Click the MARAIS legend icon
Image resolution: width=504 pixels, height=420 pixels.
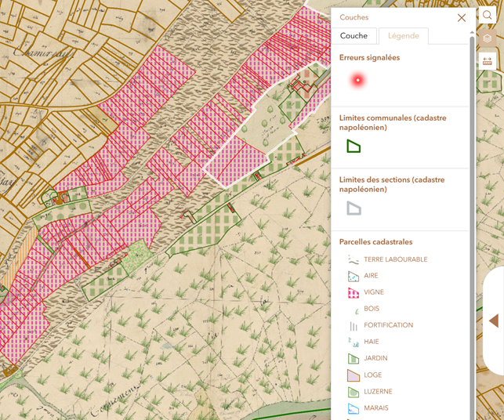coord(354,408)
